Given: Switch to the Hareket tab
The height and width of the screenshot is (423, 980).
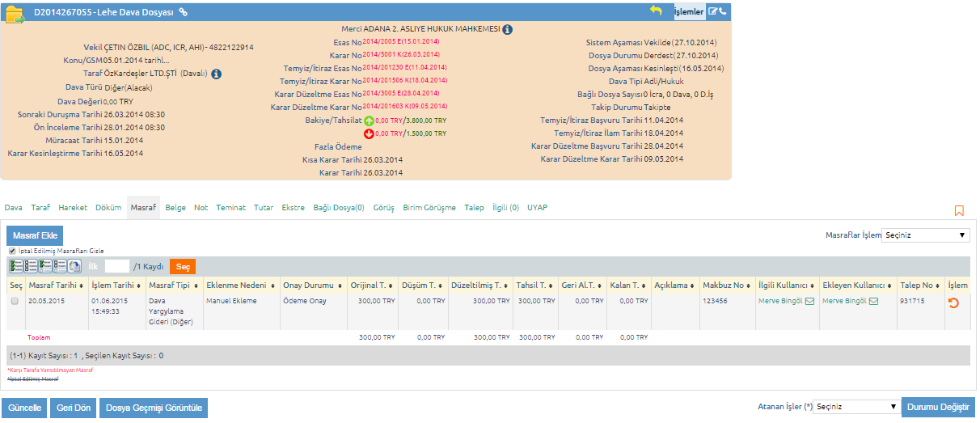Looking at the screenshot, I should point(73,208).
